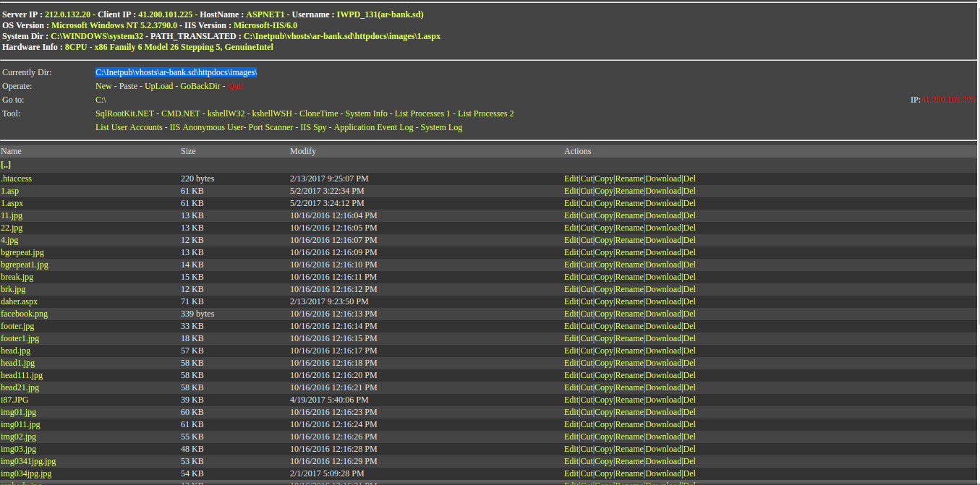Click the Name column header
The height and width of the screenshot is (485, 980).
pos(12,151)
